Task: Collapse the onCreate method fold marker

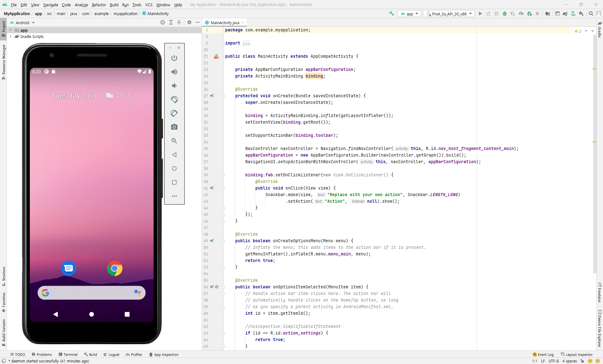Action: point(223,96)
